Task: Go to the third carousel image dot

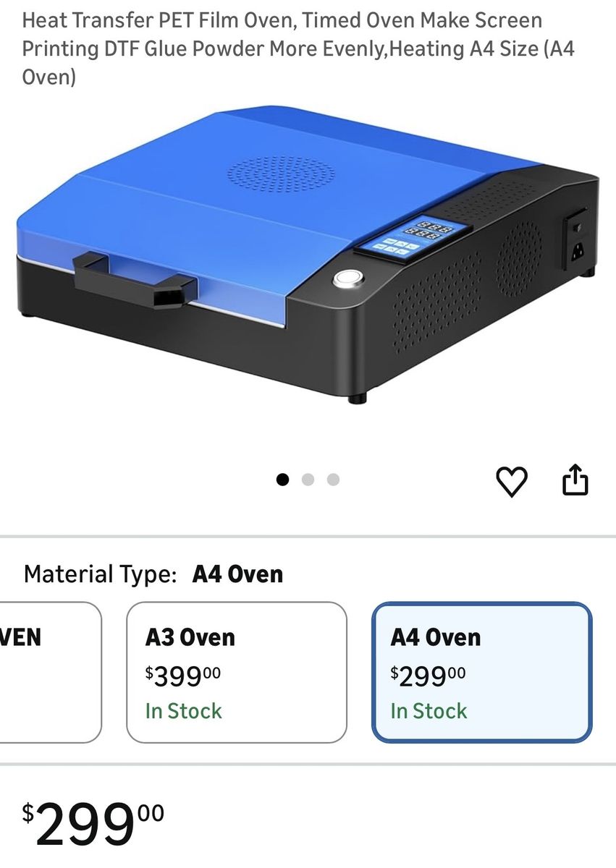Action: pos(333,480)
